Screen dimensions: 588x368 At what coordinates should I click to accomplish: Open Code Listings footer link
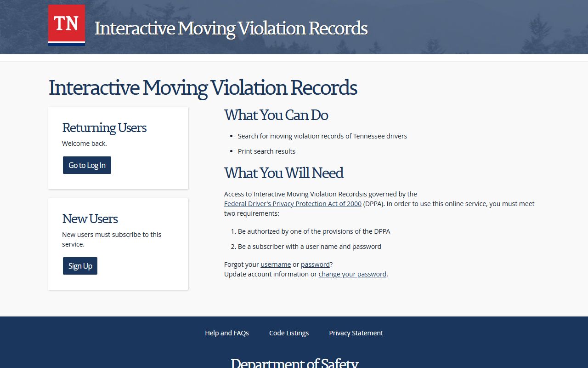point(289,333)
